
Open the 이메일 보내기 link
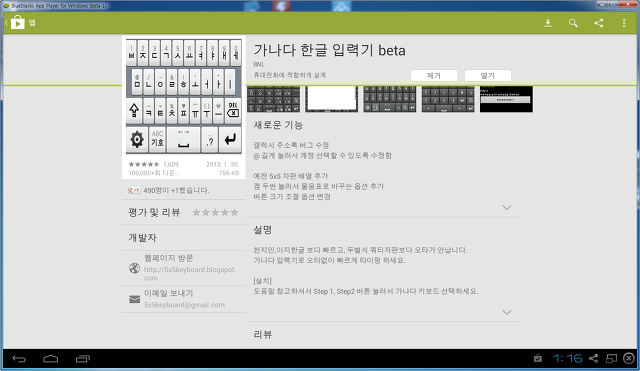tap(184, 299)
